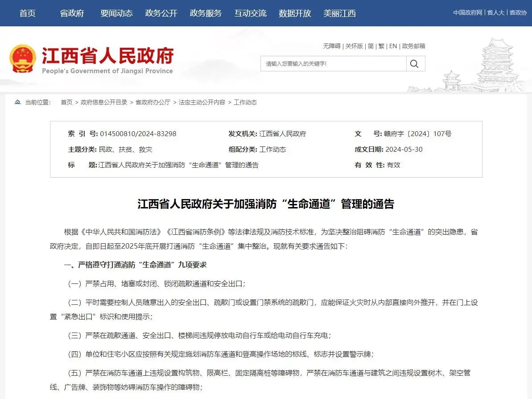Open the 美丽江西 menu item

coord(340,13)
